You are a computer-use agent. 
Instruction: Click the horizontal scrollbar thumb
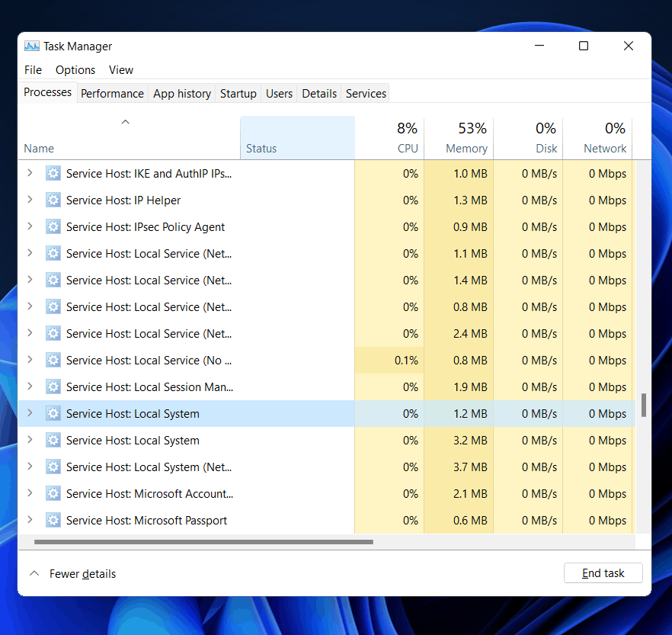click(x=203, y=543)
